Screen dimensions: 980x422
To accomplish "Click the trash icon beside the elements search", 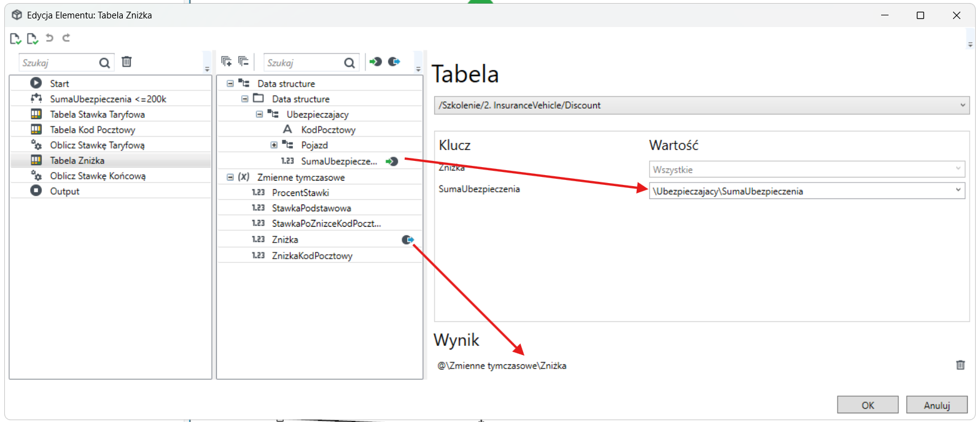I will pos(126,61).
